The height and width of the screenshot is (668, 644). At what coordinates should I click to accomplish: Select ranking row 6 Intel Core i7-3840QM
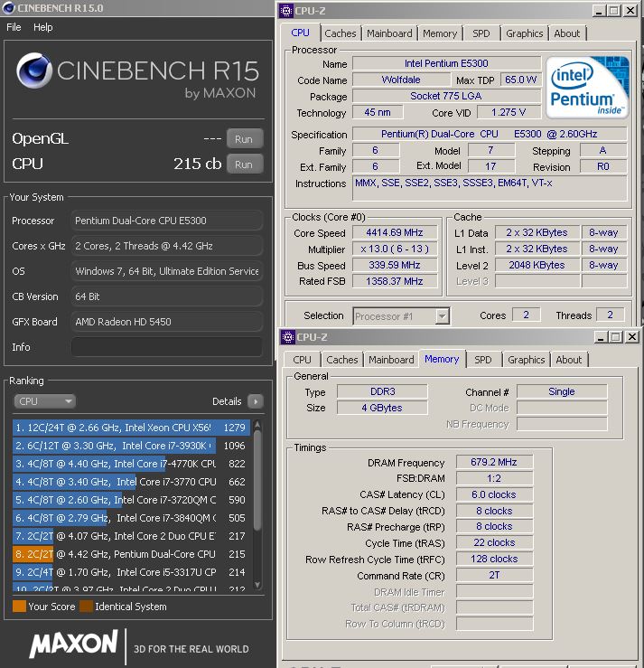tap(131, 518)
